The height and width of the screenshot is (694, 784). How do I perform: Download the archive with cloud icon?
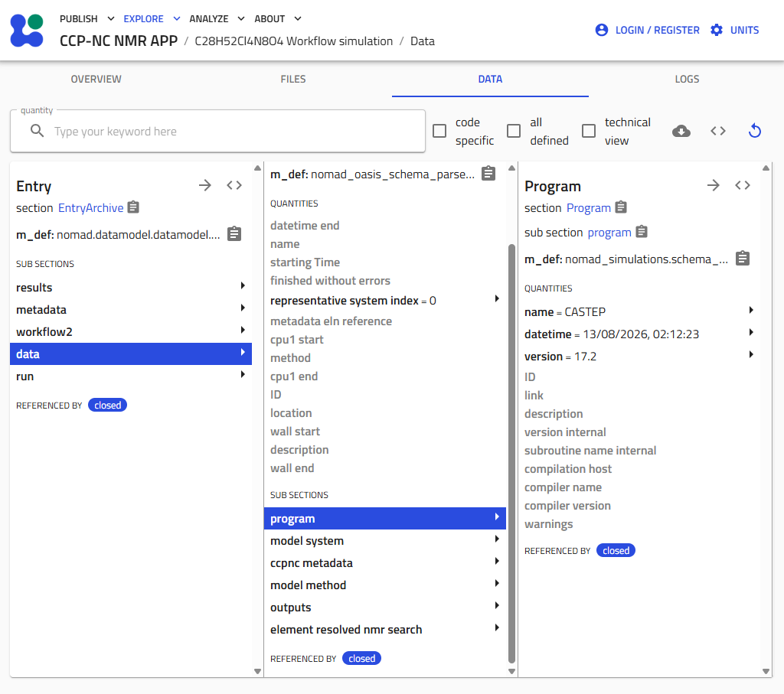click(681, 132)
